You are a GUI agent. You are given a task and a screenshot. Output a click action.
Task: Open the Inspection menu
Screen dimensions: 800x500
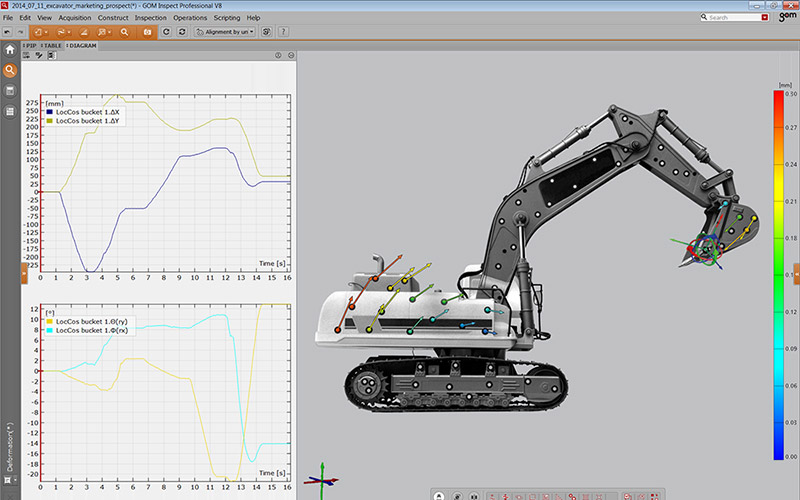(151, 18)
